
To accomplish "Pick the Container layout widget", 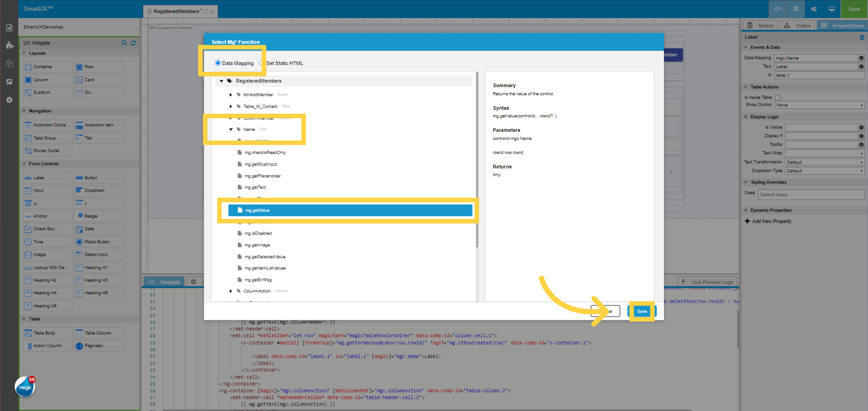I will (47, 67).
